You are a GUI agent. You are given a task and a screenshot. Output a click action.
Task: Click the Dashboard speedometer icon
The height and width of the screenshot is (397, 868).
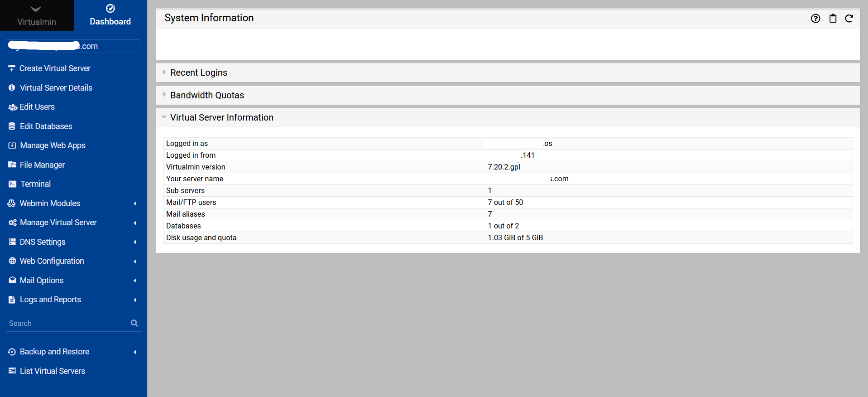pos(110,8)
